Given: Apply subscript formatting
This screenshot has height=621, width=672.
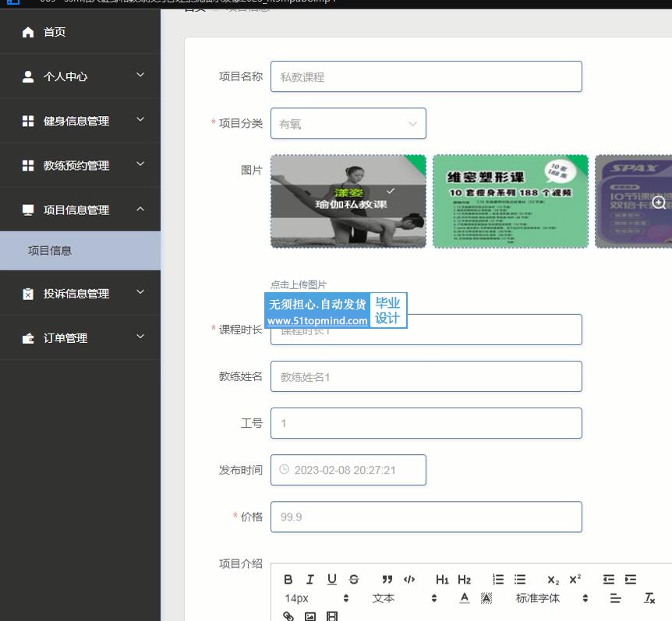Looking at the screenshot, I should point(554,580).
